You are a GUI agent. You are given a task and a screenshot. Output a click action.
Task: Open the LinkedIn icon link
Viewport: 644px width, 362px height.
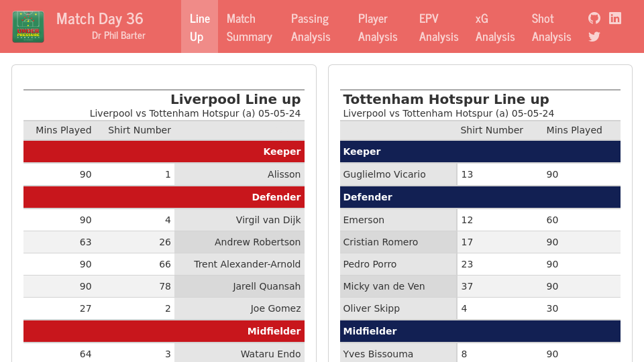[x=615, y=18]
